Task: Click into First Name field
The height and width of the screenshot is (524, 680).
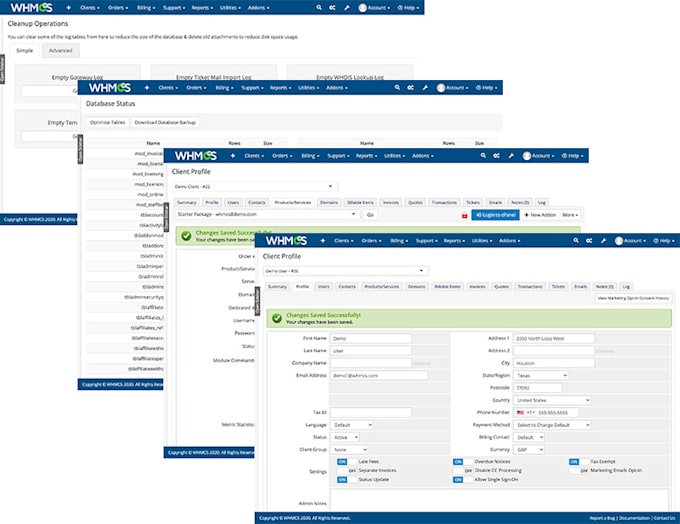Action: click(x=371, y=338)
